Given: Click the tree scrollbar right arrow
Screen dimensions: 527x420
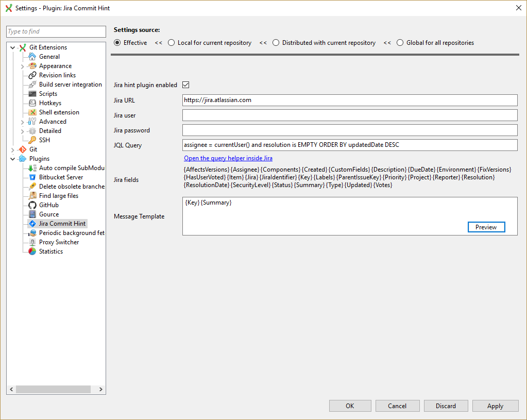Looking at the screenshot, I should coord(101,389).
